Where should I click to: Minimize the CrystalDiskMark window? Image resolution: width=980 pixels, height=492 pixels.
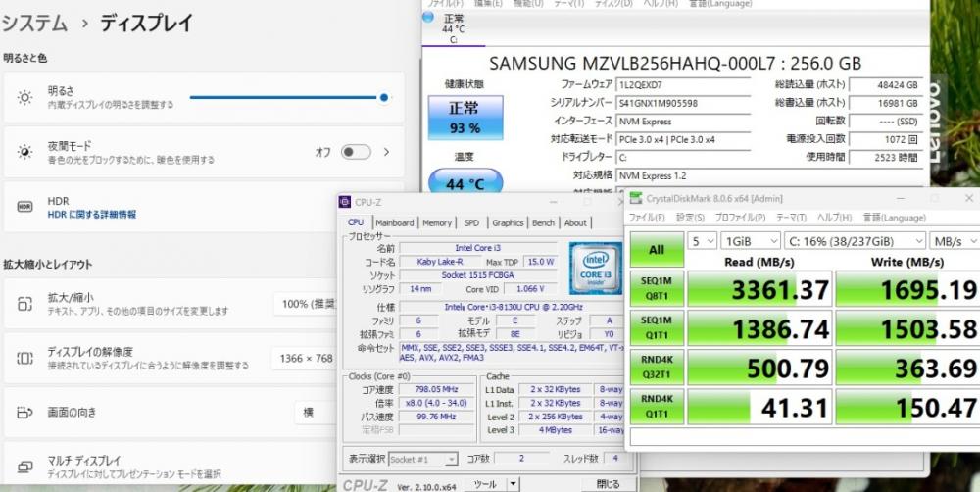[x=901, y=199]
